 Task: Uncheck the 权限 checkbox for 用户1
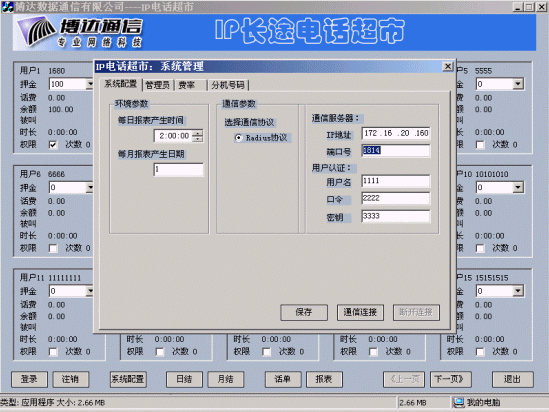[x=53, y=145]
